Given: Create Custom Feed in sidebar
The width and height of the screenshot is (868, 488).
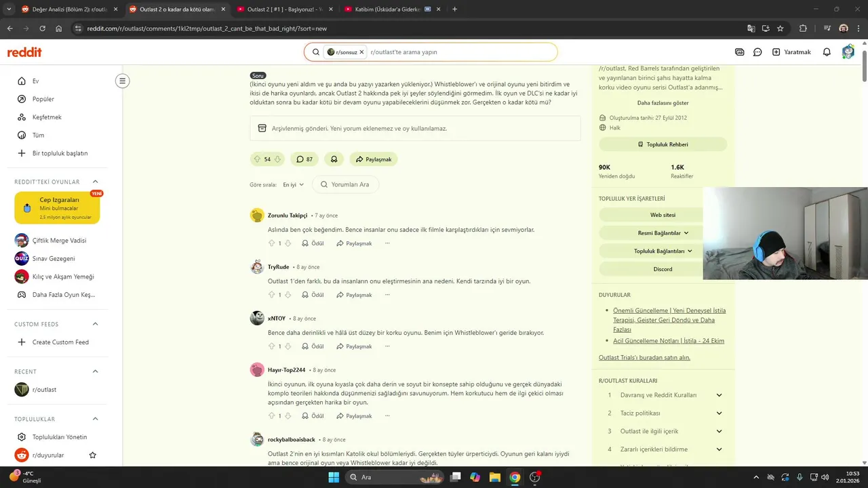Looking at the screenshot, I should click(x=61, y=342).
